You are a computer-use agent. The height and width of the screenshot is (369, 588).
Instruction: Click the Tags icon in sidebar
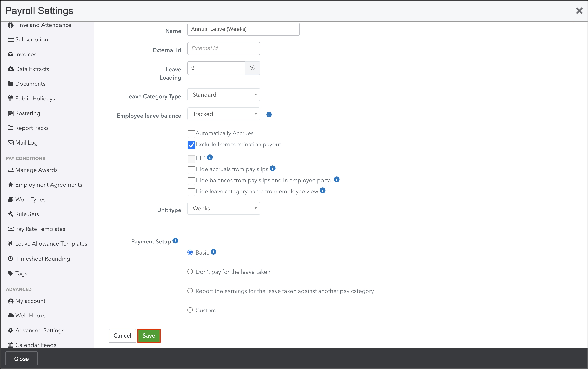click(x=10, y=273)
